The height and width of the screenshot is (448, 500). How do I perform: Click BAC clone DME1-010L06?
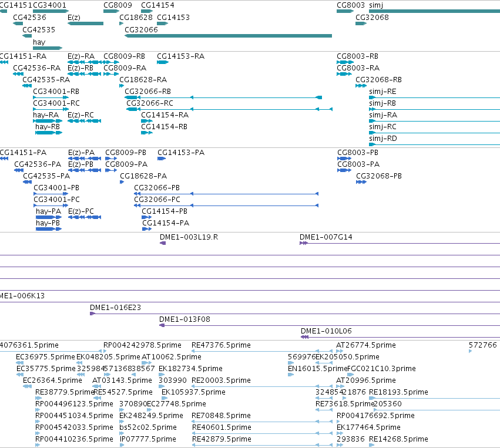[326, 331]
